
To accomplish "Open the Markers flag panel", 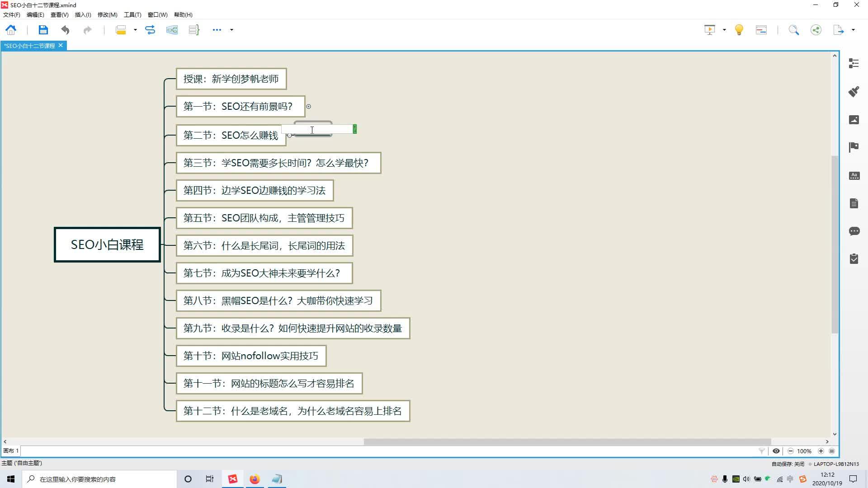I will point(854,147).
